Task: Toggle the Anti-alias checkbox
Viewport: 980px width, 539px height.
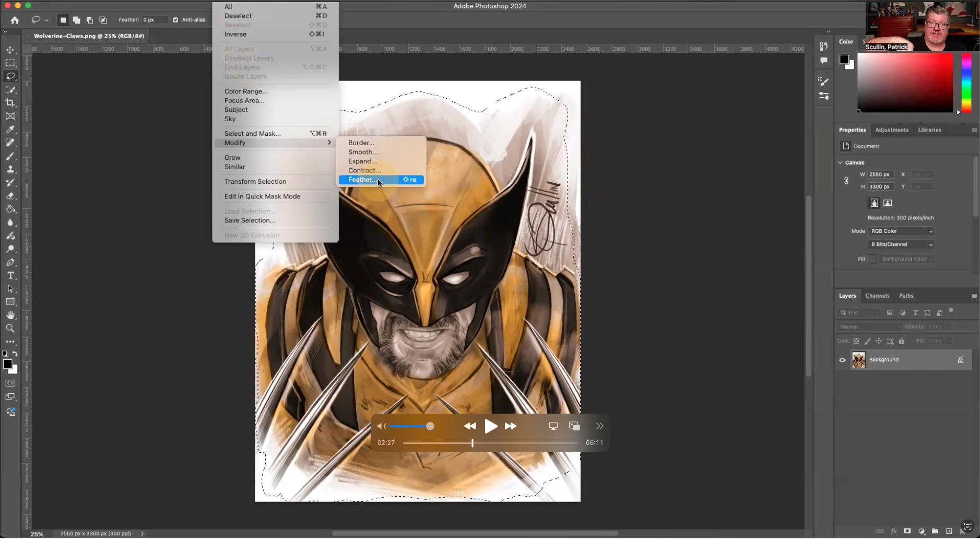Action: point(175,20)
